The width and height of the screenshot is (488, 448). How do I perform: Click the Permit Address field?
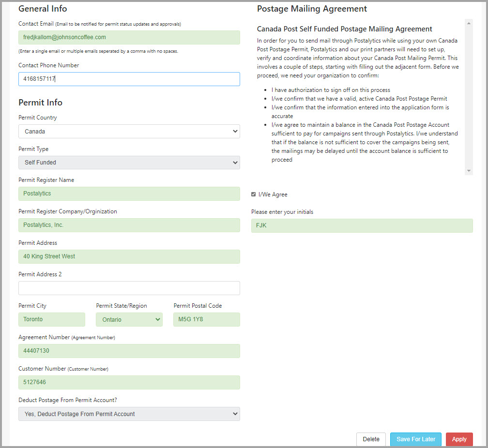pos(129,256)
